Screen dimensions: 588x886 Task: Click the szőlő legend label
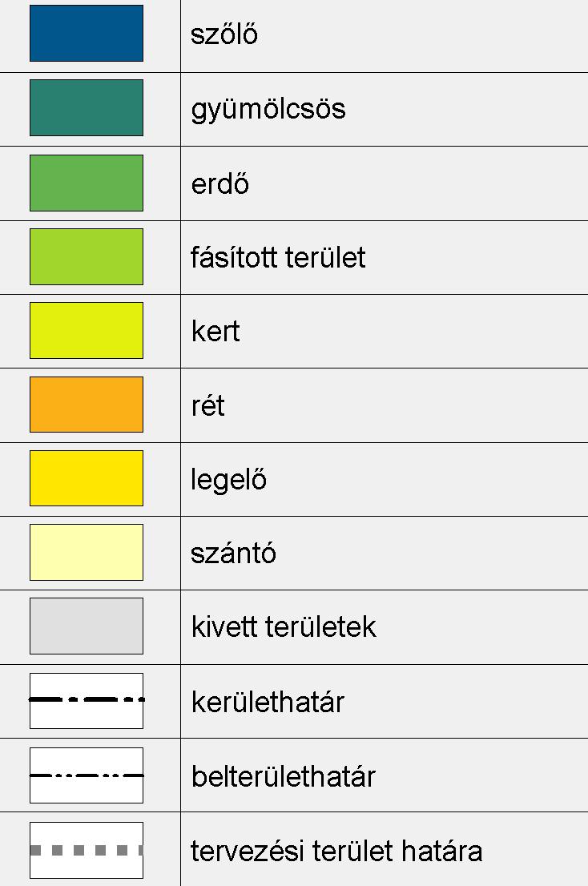pos(224,34)
